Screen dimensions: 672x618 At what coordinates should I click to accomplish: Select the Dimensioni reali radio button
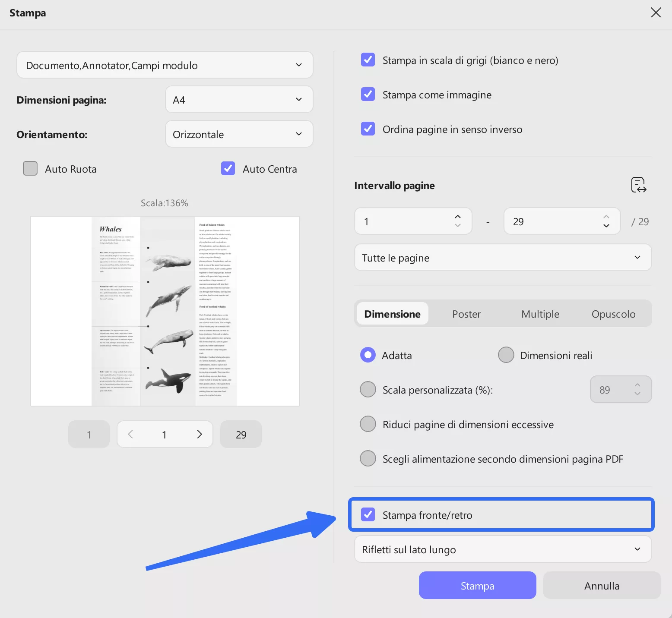[506, 355]
